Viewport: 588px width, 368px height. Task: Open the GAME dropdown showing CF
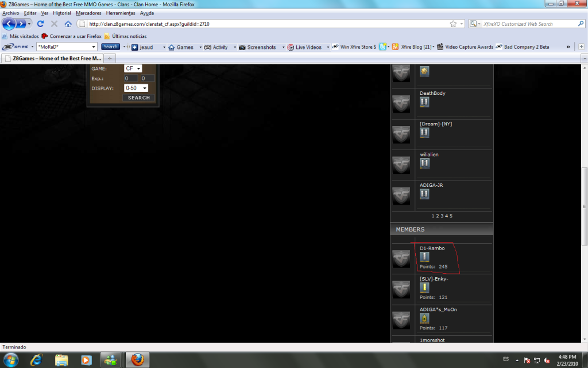pos(133,68)
